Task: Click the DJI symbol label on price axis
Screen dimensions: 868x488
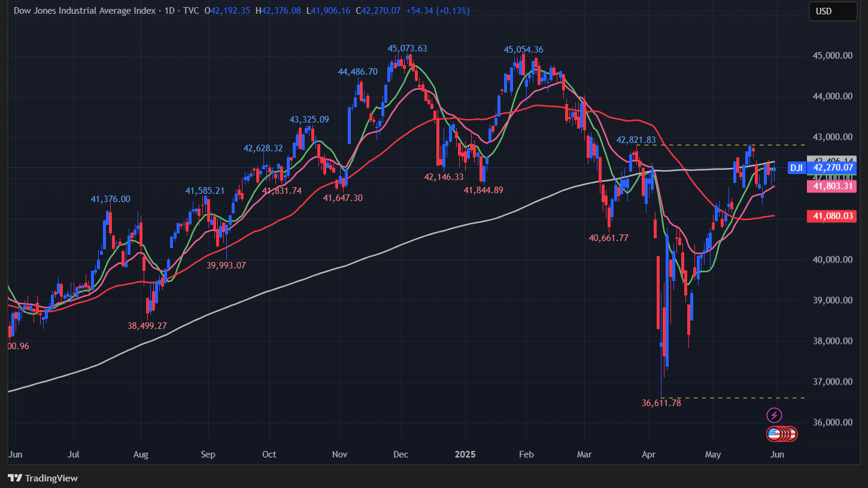Action: pyautogui.click(x=796, y=168)
